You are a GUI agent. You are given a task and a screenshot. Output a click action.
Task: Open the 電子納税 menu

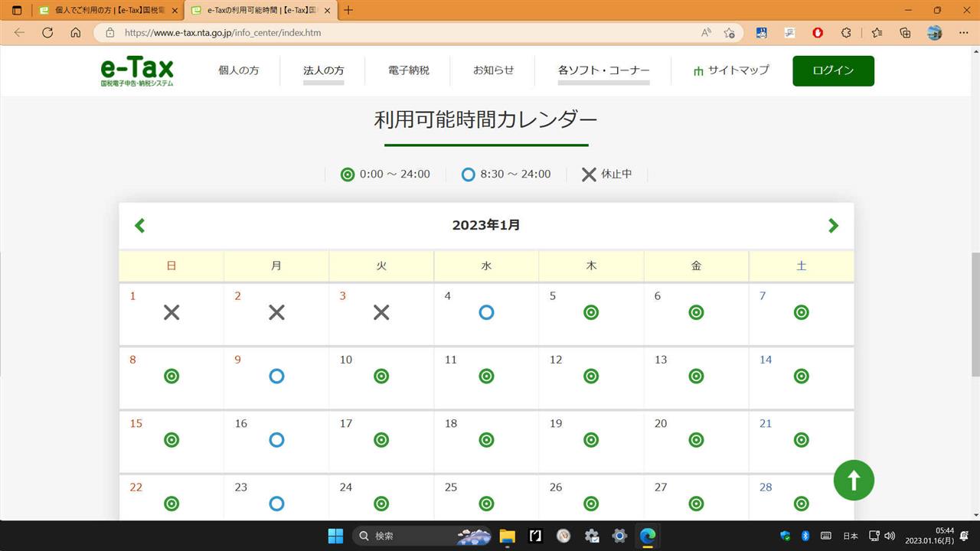pyautogui.click(x=409, y=70)
